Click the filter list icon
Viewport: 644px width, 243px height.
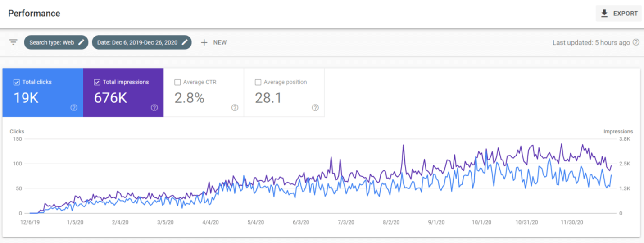coord(14,42)
